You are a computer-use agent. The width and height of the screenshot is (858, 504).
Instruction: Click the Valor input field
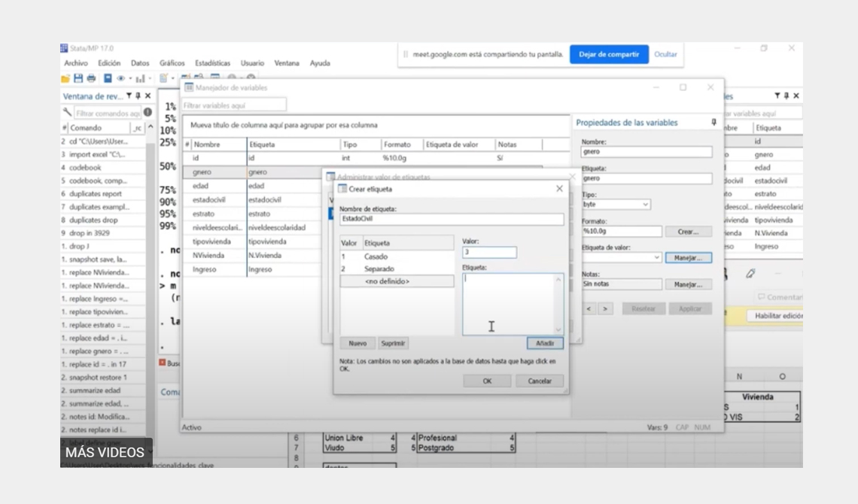pos(489,252)
